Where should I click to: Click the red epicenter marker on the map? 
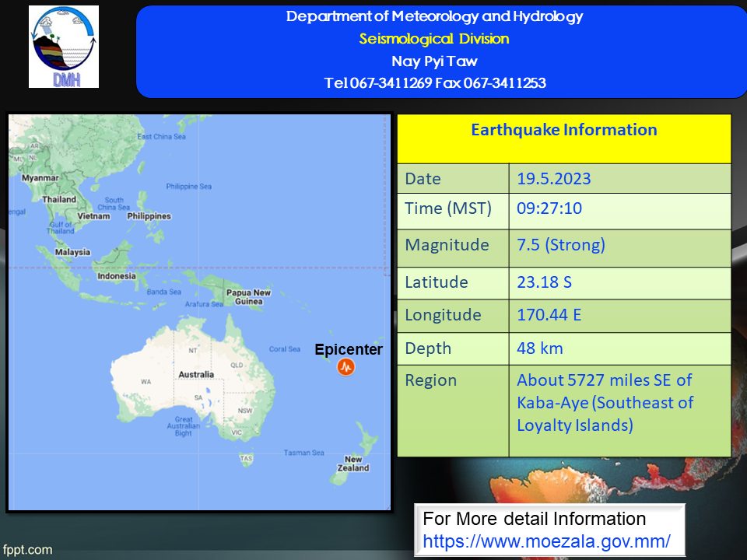pyautogui.click(x=345, y=367)
